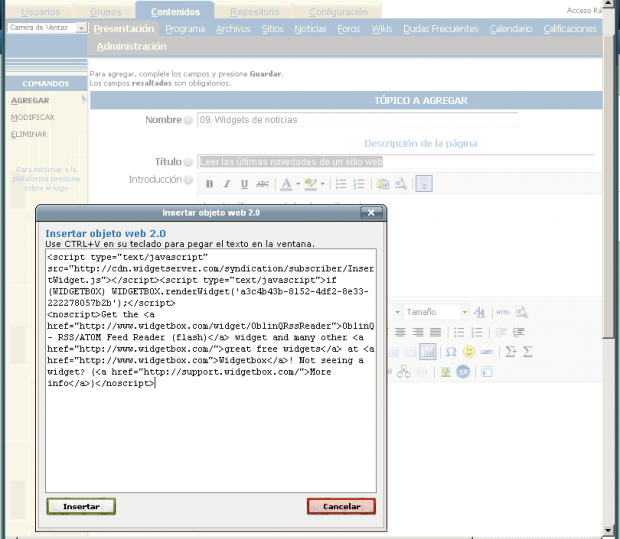Open the font color dropdown arrow
The width and height of the screenshot is (620, 539).
pos(298,184)
